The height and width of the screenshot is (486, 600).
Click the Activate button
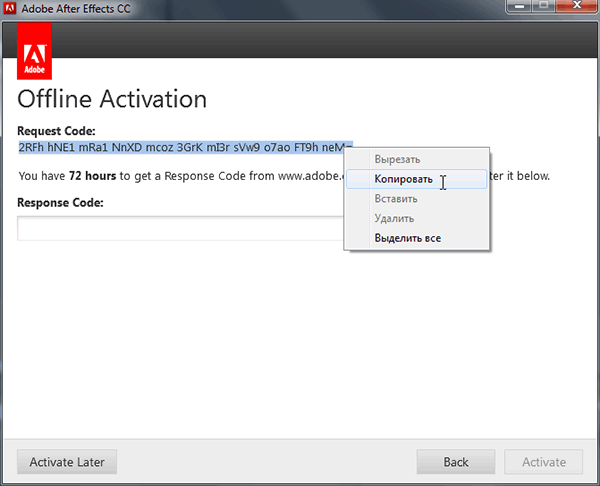tap(544, 462)
